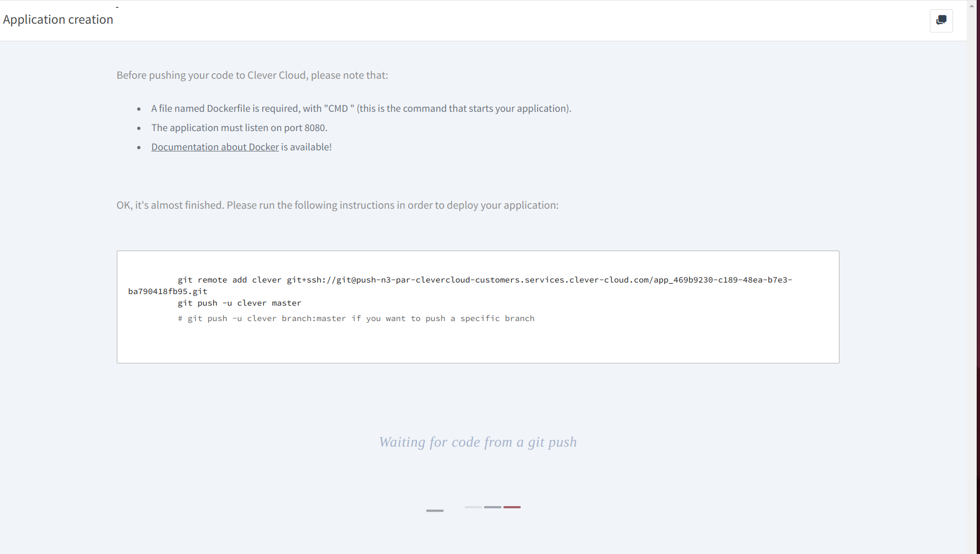Image resolution: width=980 pixels, height=554 pixels.
Task: Click the Application creation page title
Action: pos(58,19)
